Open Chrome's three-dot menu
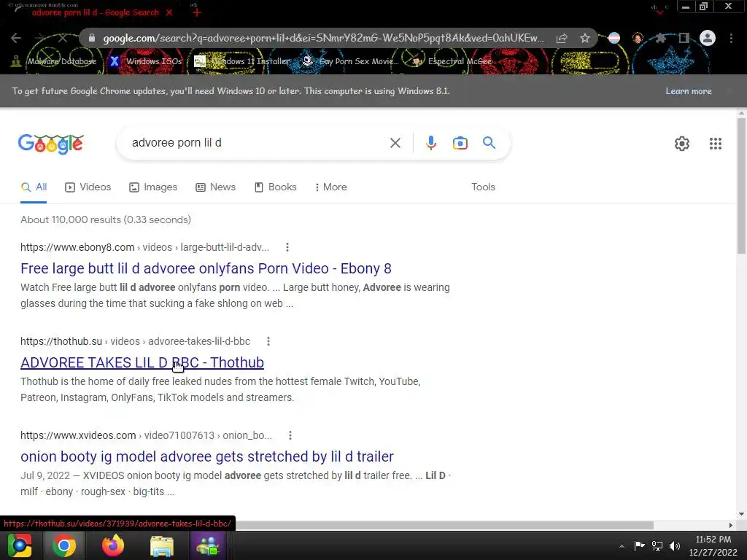This screenshot has width=747, height=560. point(731,38)
